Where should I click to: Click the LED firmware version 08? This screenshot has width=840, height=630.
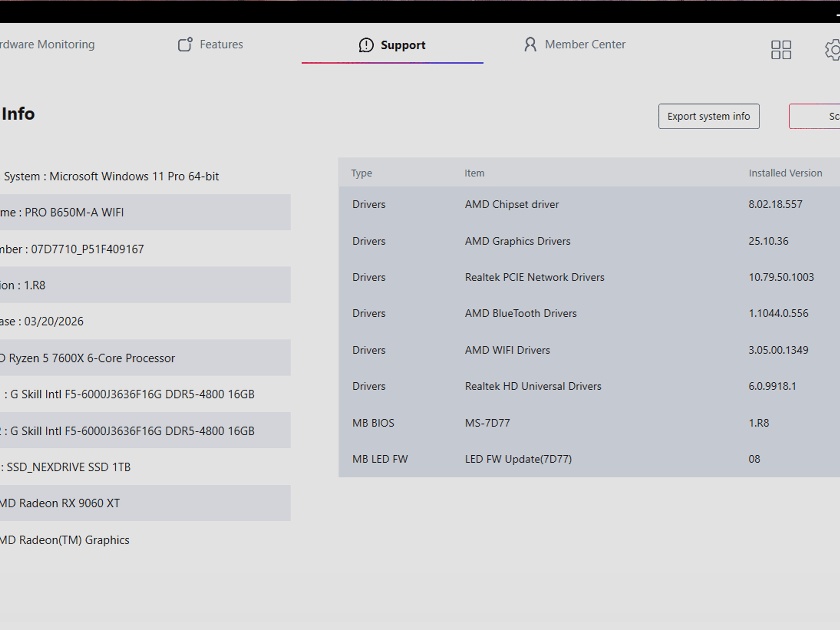[754, 459]
